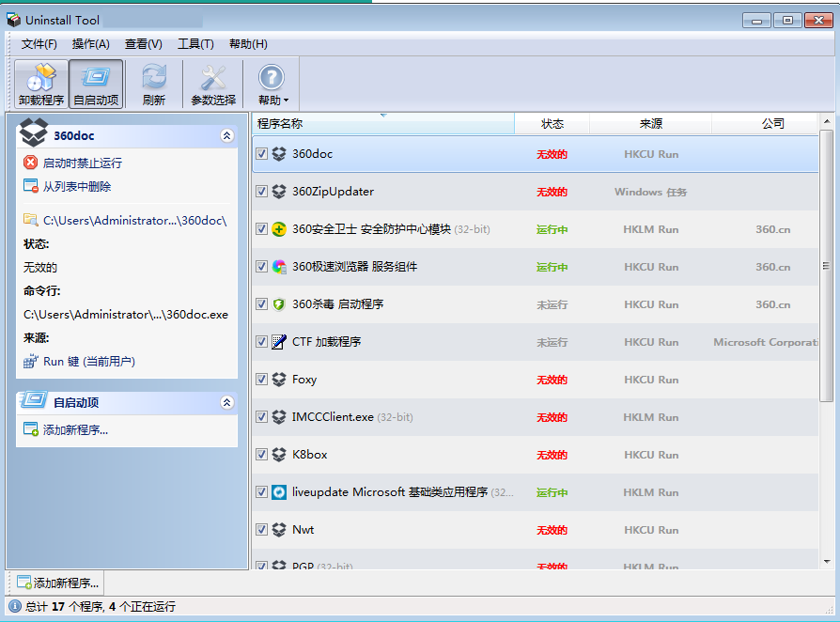Sort list by 状态 column header
The height and width of the screenshot is (622, 840).
[552, 124]
